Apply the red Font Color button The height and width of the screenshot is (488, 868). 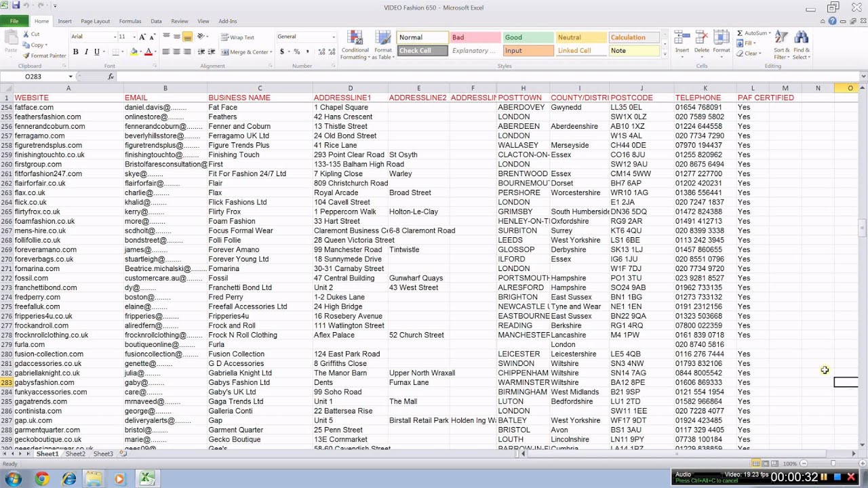point(147,52)
